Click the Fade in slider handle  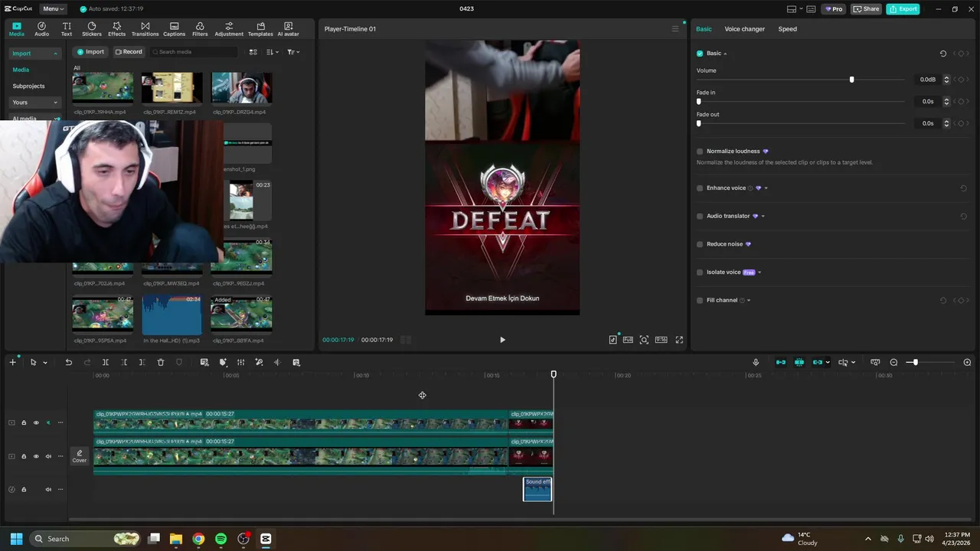(x=698, y=102)
